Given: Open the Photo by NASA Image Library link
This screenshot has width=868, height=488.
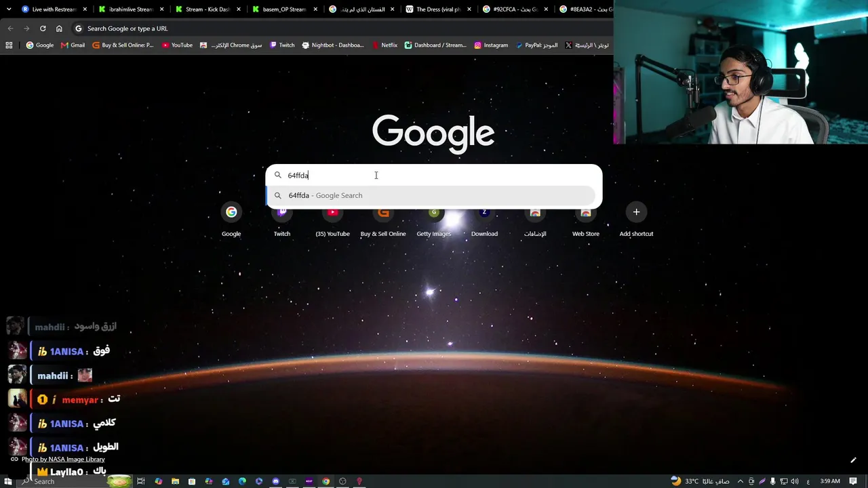Looking at the screenshot, I should pyautogui.click(x=63, y=460).
